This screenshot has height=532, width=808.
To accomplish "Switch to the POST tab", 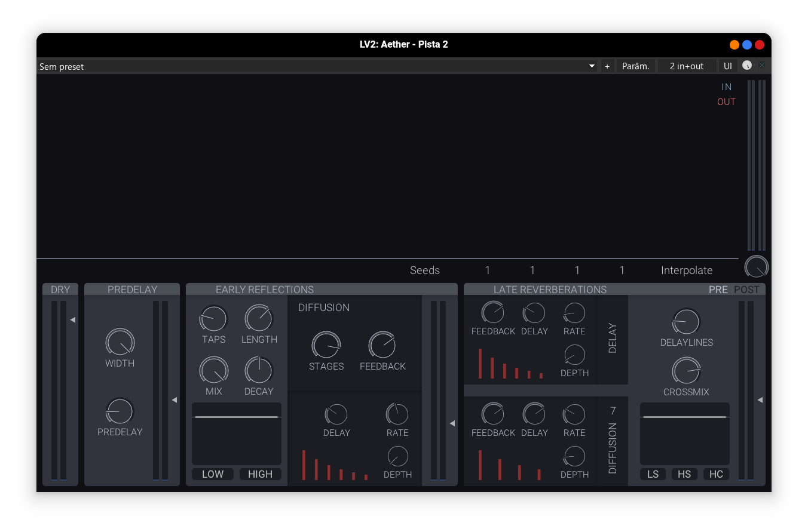I will coord(746,290).
